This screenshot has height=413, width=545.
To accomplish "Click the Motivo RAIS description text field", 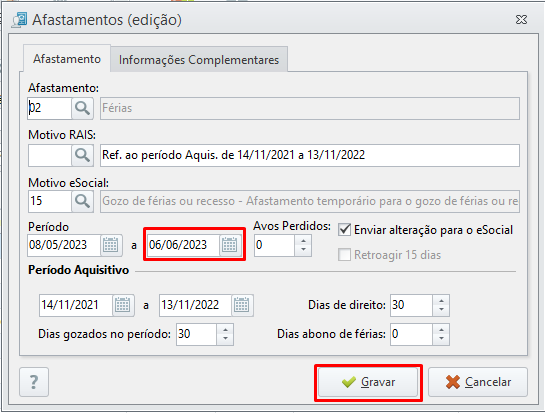I will point(310,155).
